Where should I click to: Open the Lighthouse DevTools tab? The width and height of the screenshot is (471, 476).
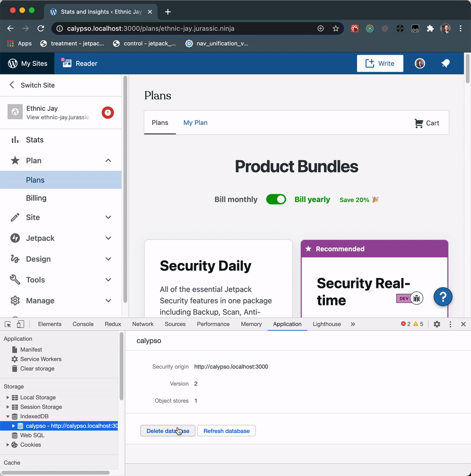pos(327,324)
